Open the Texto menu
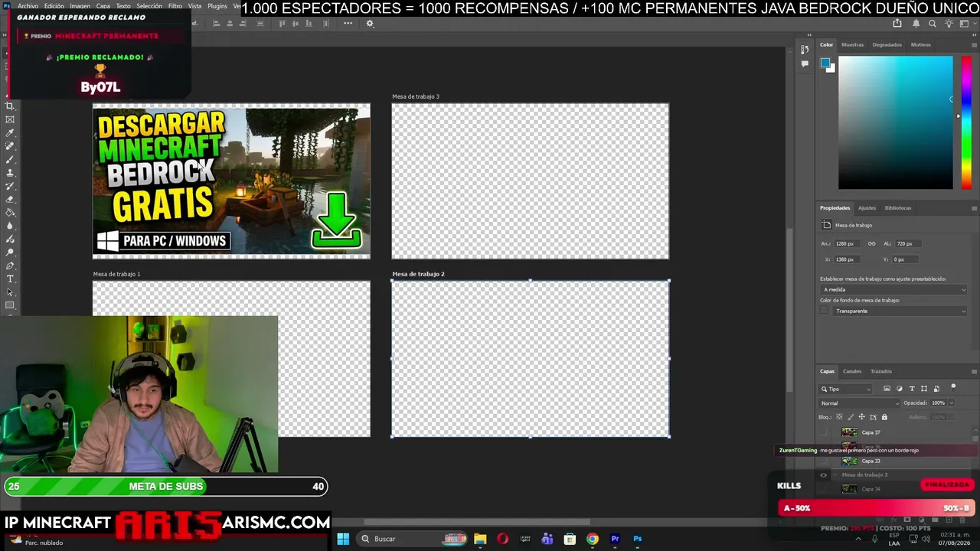 123,6
